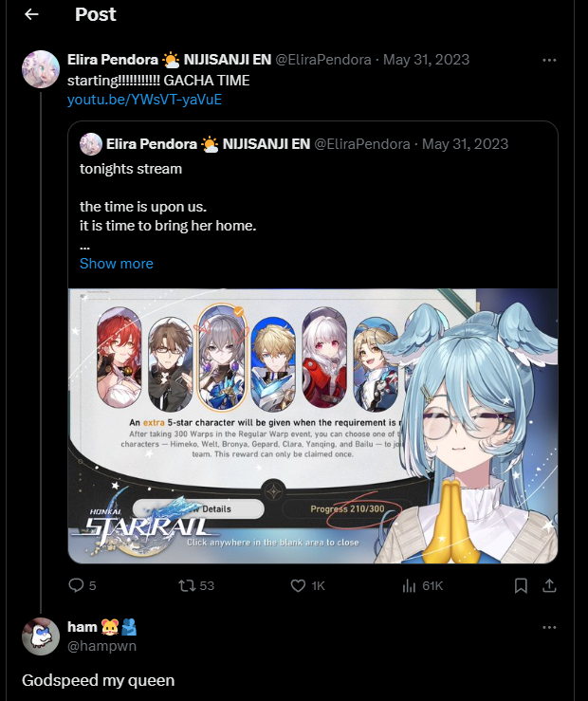This screenshot has width=588, height=701.
Task: Visit the @EliraPendora handle on main post
Action: [322, 60]
